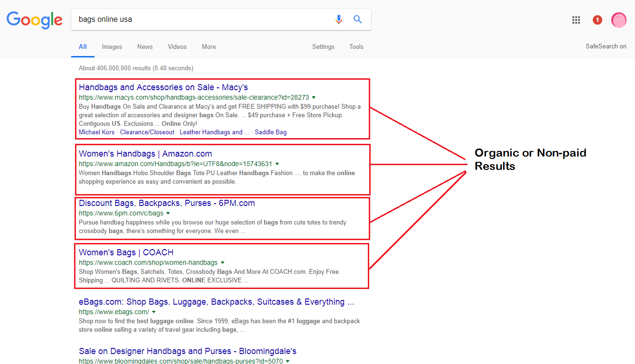This screenshot has height=364, width=635.
Task: Click the magnifying glass search icon
Action: point(357,19)
